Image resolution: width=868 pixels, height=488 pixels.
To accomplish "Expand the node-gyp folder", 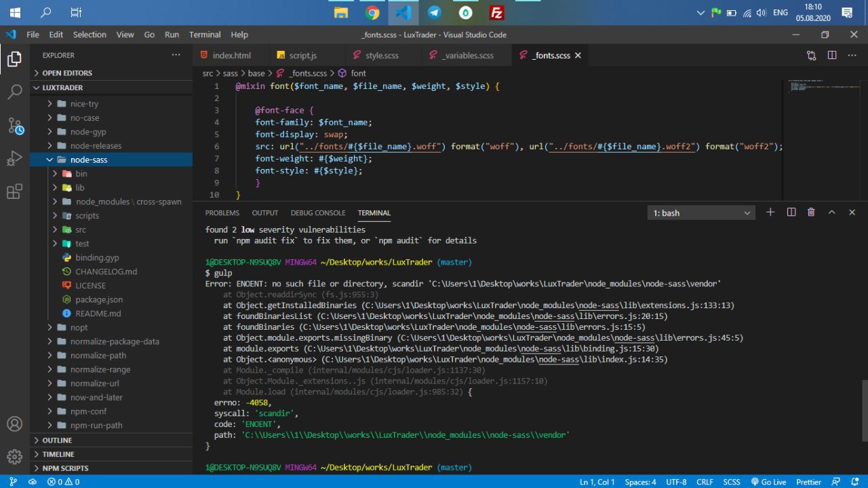I will click(x=112, y=132).
